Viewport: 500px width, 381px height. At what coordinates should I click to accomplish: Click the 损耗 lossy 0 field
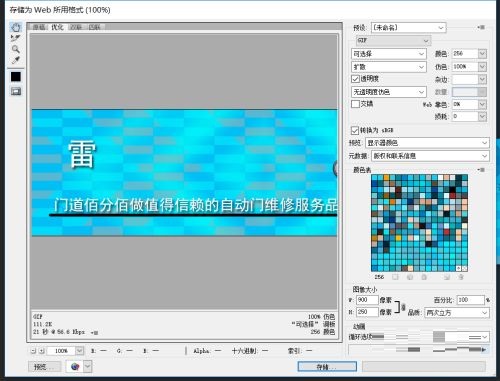click(465, 116)
